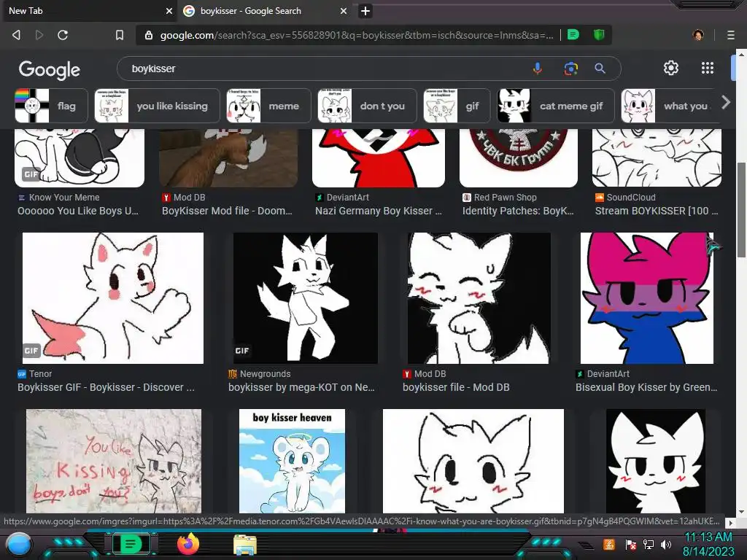Image resolution: width=747 pixels, height=560 pixels.
Task: Open the 'You like kissing boys' wall image
Action: click(114, 461)
